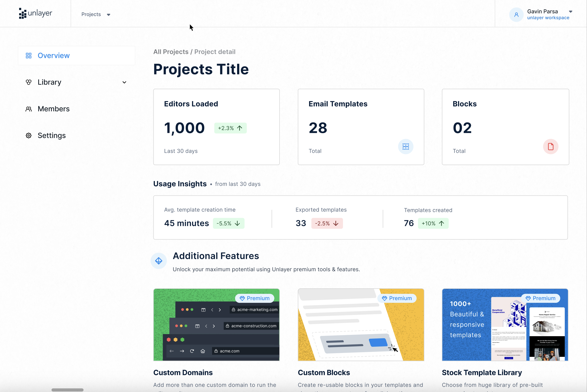The image size is (587, 392).
Task: Click the Custom Blocks heading
Action: (x=324, y=373)
